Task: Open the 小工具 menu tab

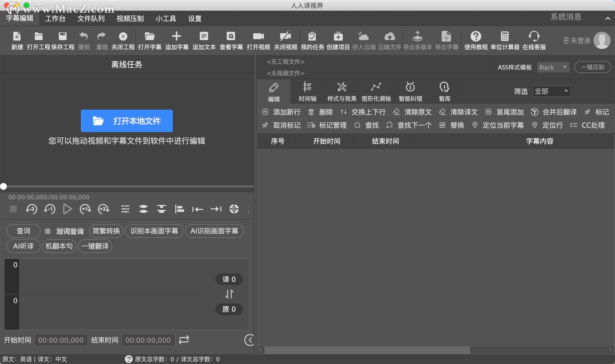Action: point(166,19)
